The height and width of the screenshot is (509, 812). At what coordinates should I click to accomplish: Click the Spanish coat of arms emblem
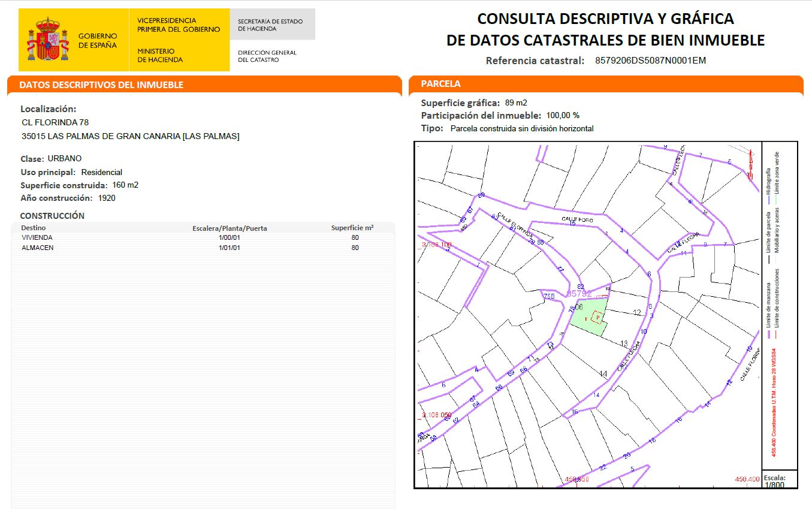[x=47, y=40]
